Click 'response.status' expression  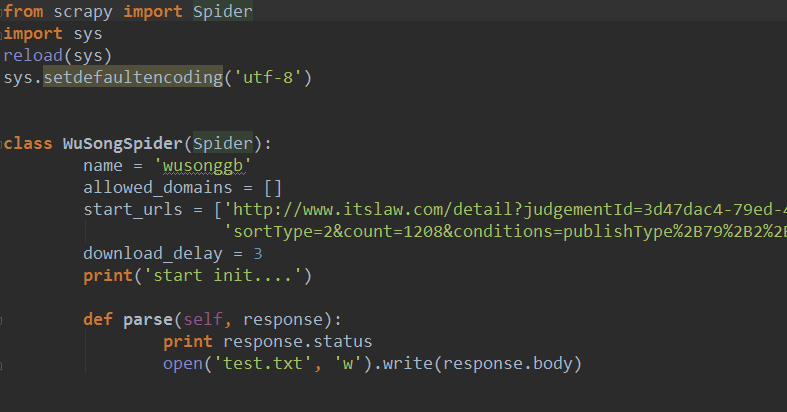298,342
